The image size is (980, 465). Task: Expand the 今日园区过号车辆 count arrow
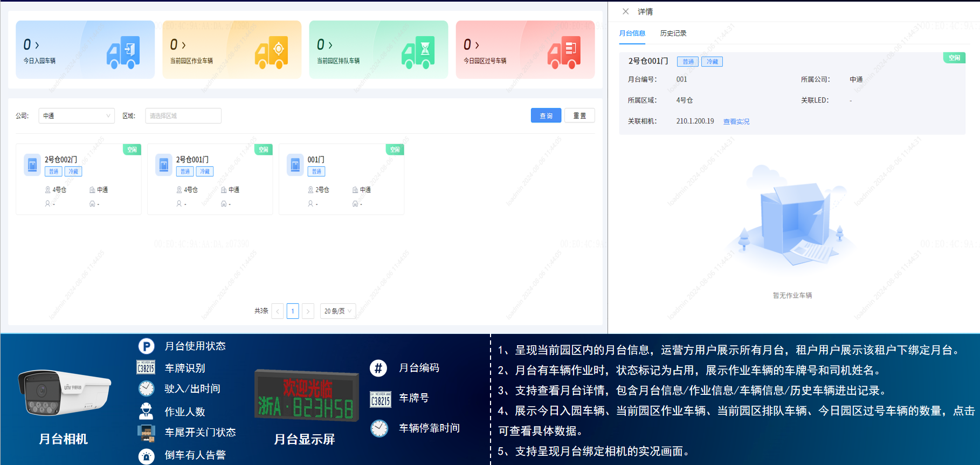click(477, 45)
